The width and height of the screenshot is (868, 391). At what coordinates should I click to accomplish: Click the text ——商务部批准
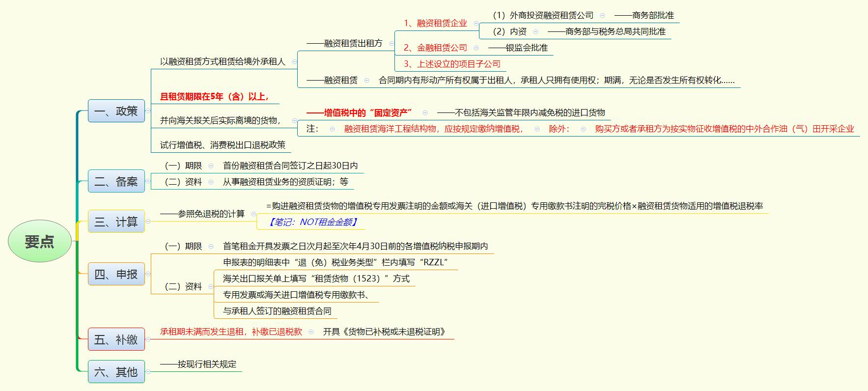tap(644, 16)
